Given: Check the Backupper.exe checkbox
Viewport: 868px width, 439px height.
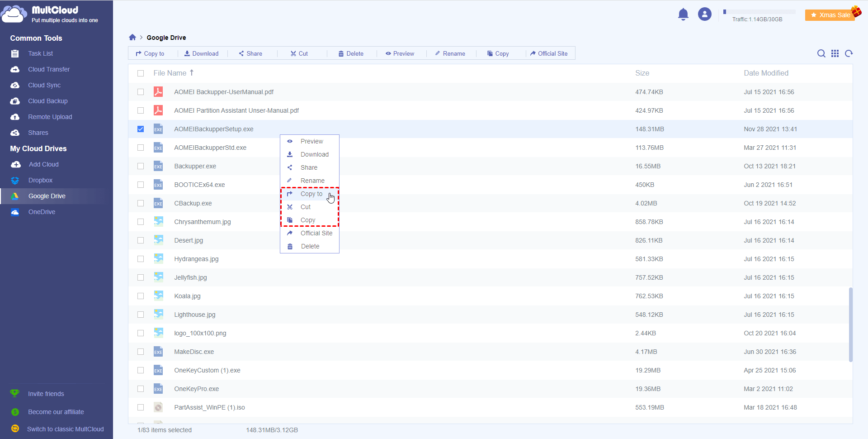Looking at the screenshot, I should click(x=141, y=166).
